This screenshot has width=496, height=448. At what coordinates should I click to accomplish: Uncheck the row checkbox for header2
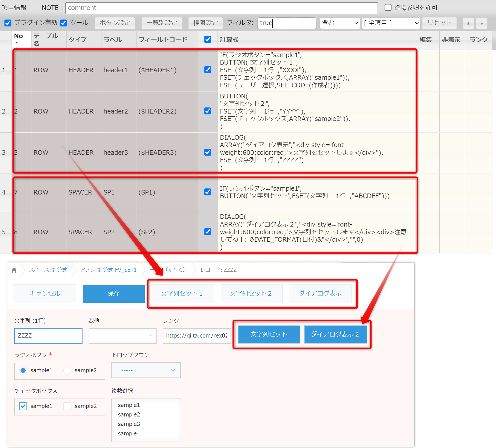[x=208, y=111]
